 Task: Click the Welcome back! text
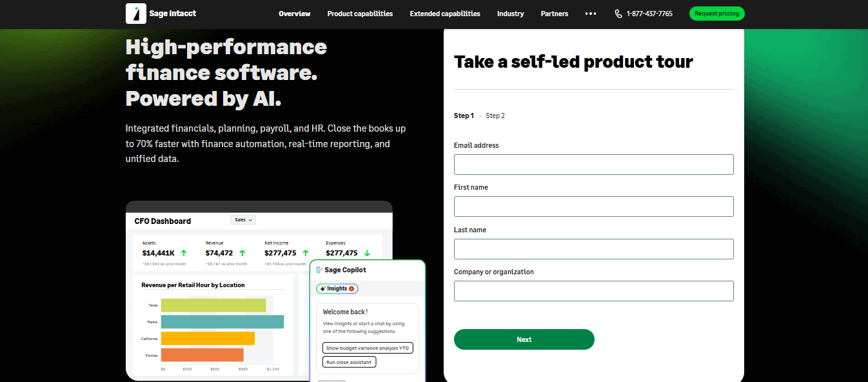click(x=345, y=312)
